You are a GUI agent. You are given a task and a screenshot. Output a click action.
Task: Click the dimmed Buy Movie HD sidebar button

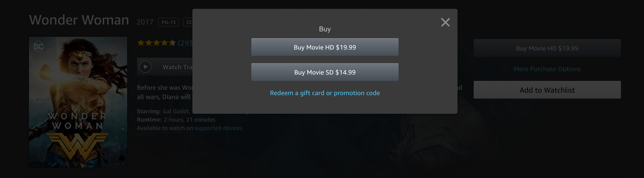[x=547, y=48]
